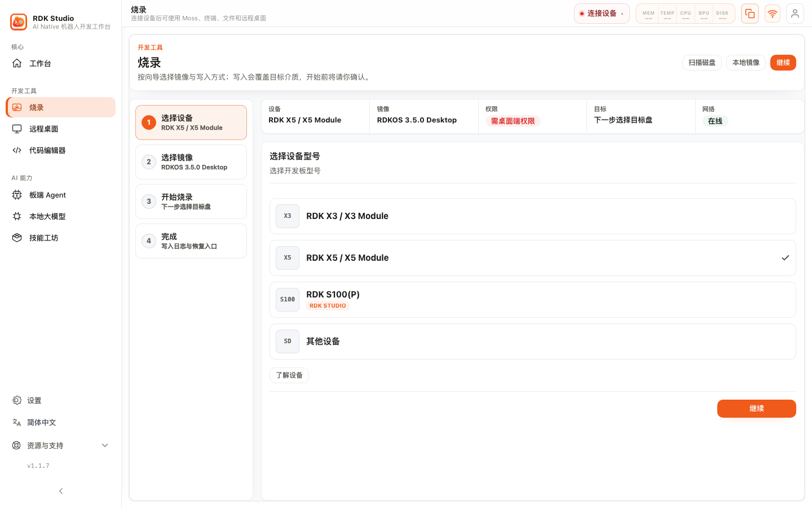Click the CPU status indicator
This screenshot has height=508, width=812.
pos(686,14)
